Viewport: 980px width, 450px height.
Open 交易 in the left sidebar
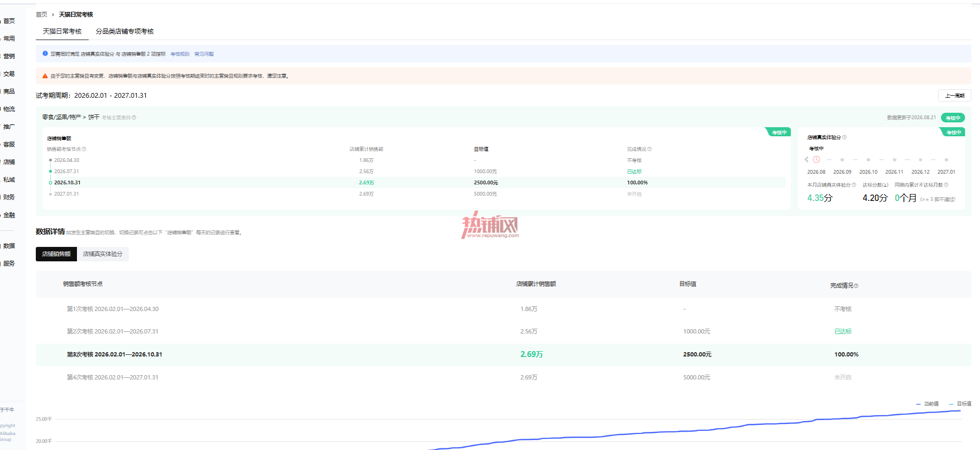click(9, 74)
